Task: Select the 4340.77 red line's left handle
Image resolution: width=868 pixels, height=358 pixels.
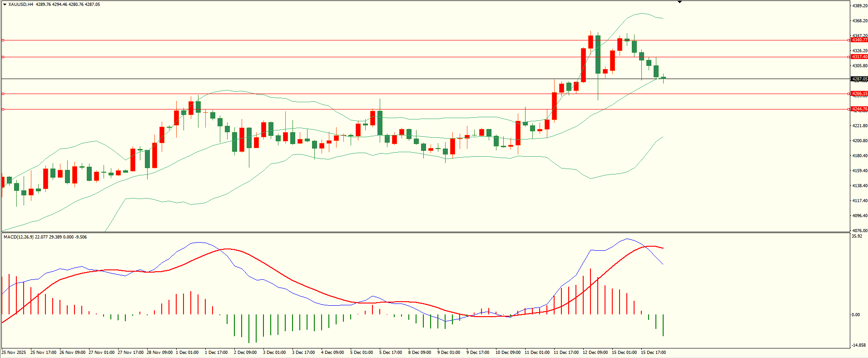Action: [x=3, y=40]
